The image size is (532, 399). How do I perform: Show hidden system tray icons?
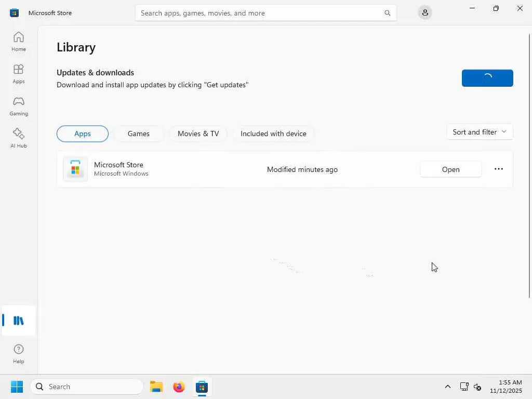[447, 387]
